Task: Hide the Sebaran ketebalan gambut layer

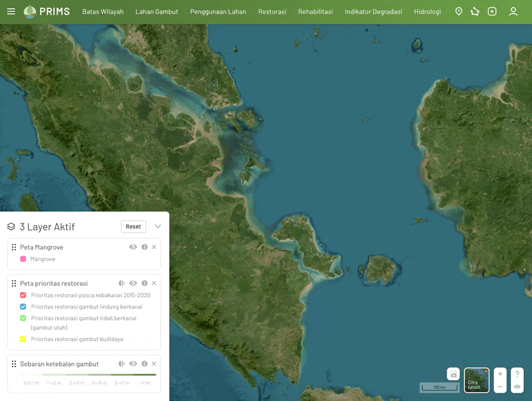Action: tap(133, 364)
